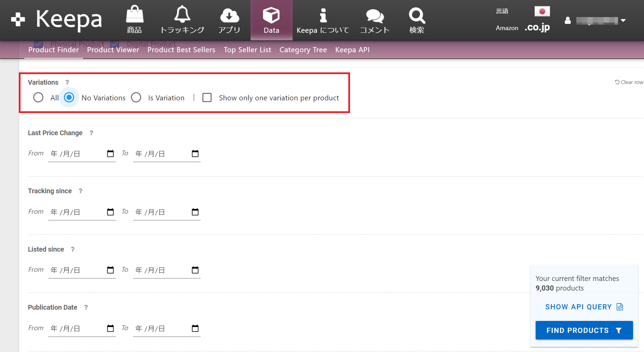Click Listed since To date field
644x352 pixels.
pyautogui.click(x=167, y=270)
